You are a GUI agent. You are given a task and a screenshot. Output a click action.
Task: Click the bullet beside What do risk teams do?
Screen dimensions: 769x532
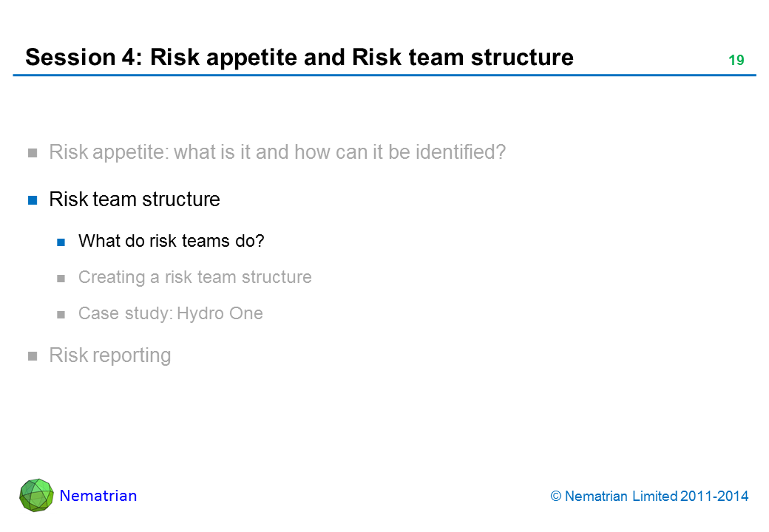[x=63, y=242]
